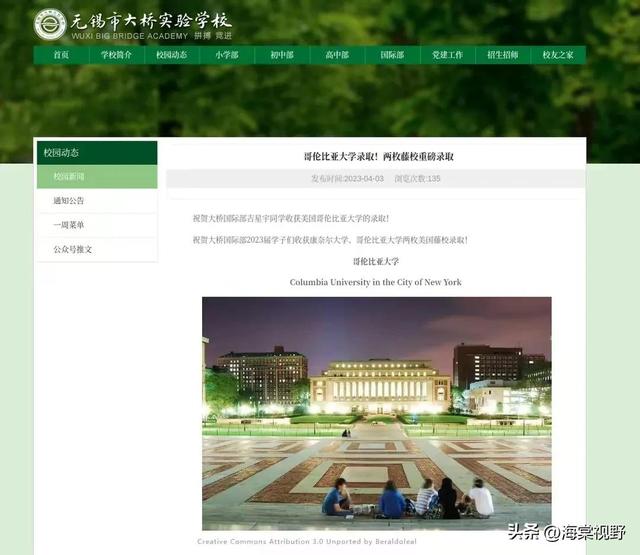Open the 首页 nav item
The width and height of the screenshot is (640, 555).
(61, 55)
